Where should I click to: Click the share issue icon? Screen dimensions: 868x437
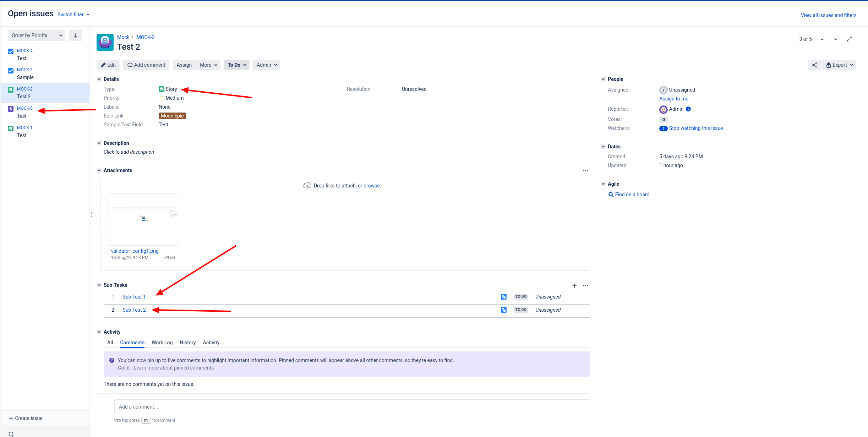tap(814, 65)
